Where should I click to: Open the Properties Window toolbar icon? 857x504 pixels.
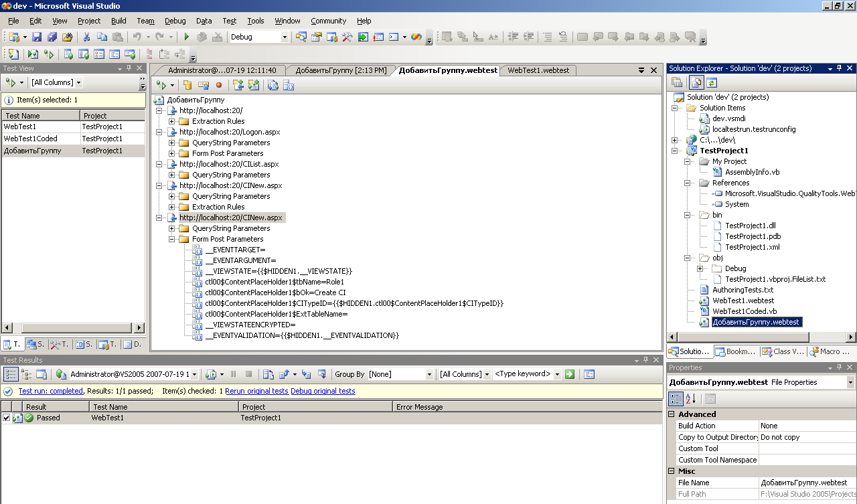pos(316,37)
